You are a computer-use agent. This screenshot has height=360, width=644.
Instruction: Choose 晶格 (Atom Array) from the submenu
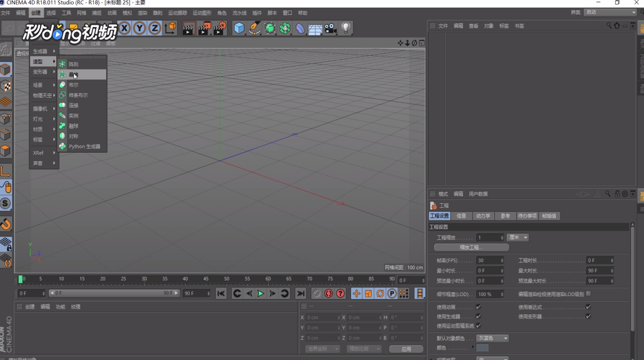pyautogui.click(x=82, y=75)
